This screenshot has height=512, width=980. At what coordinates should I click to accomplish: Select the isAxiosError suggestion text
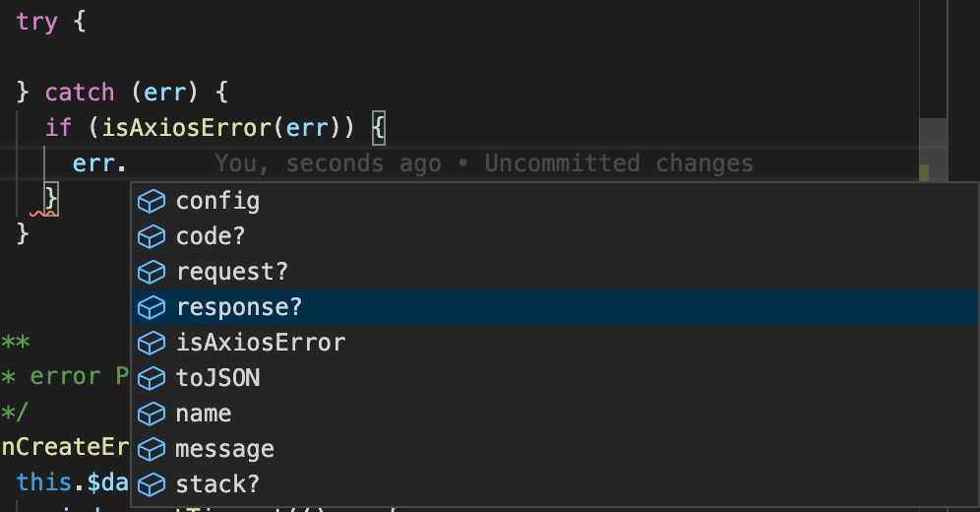pyautogui.click(x=261, y=344)
